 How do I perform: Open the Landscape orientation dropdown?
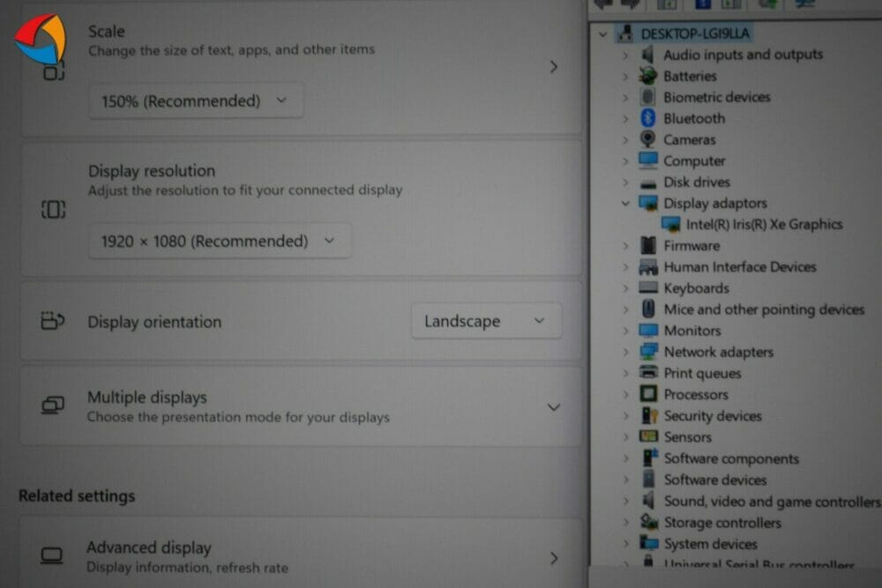pyautogui.click(x=486, y=321)
